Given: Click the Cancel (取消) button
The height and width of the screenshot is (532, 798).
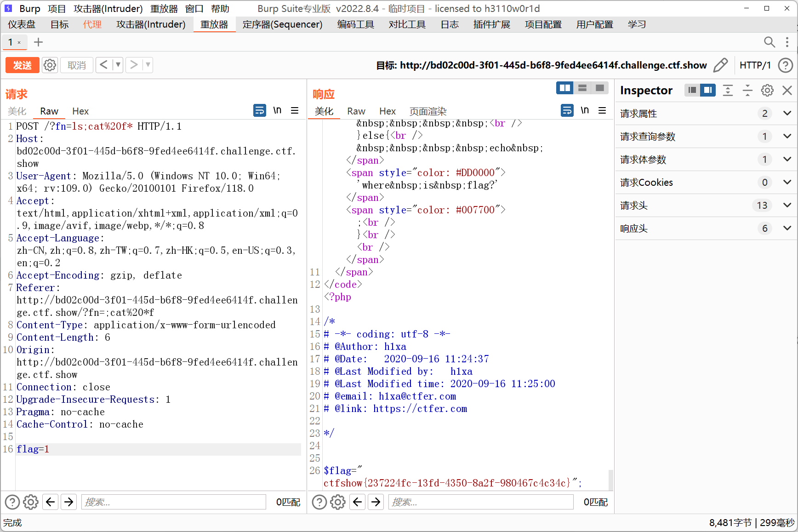Looking at the screenshot, I should [x=77, y=65].
